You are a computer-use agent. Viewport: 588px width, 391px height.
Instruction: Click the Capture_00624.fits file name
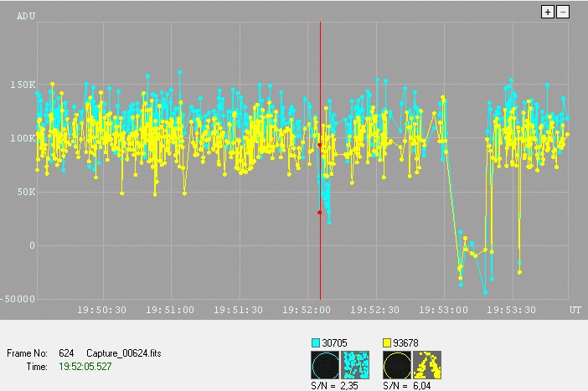tap(123, 353)
